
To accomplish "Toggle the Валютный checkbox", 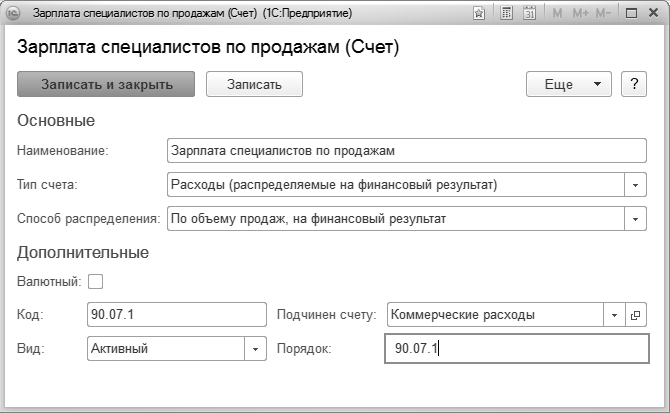I will coord(96,281).
